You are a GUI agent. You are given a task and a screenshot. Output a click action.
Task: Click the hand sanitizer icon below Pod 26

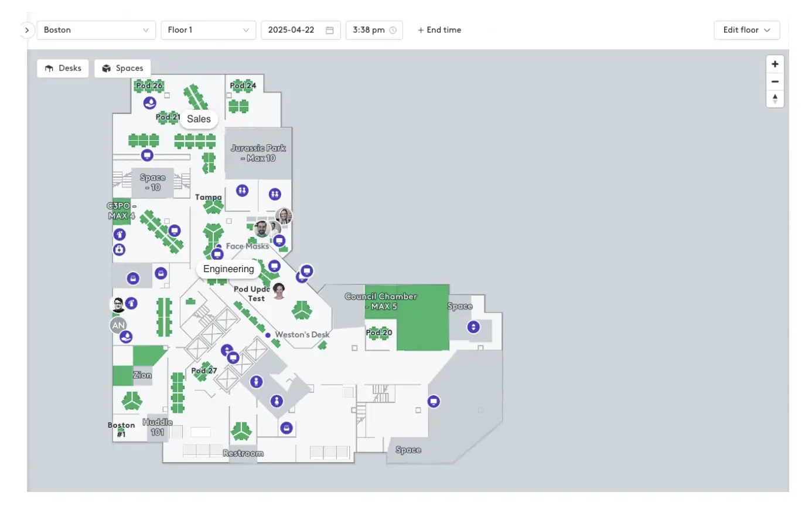(150, 103)
